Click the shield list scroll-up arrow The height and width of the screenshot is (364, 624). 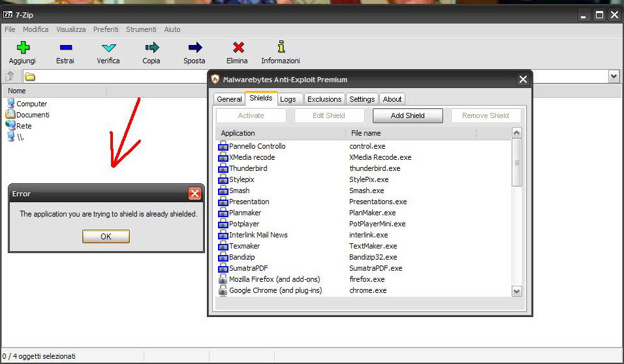516,133
